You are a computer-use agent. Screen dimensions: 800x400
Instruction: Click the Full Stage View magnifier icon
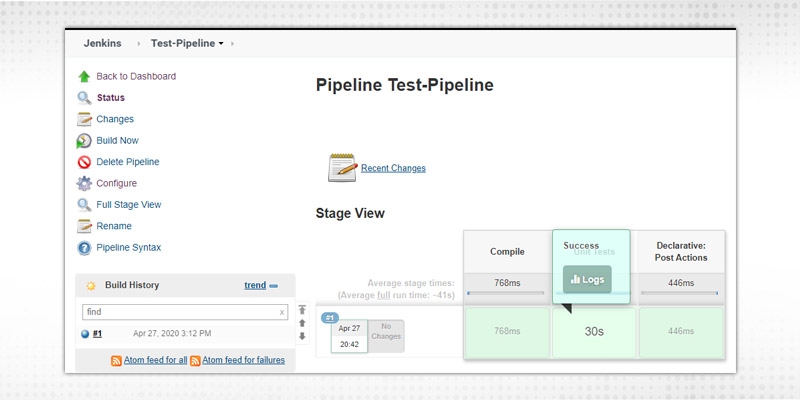(84, 205)
